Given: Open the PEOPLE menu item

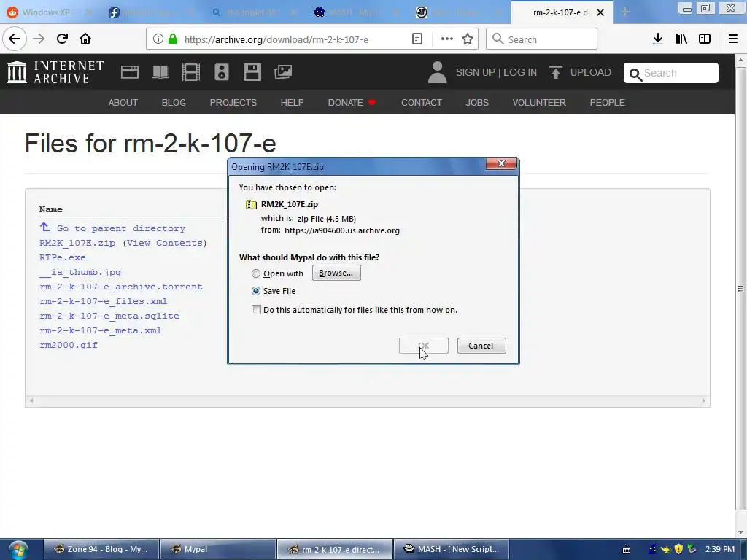Looking at the screenshot, I should [x=608, y=102].
